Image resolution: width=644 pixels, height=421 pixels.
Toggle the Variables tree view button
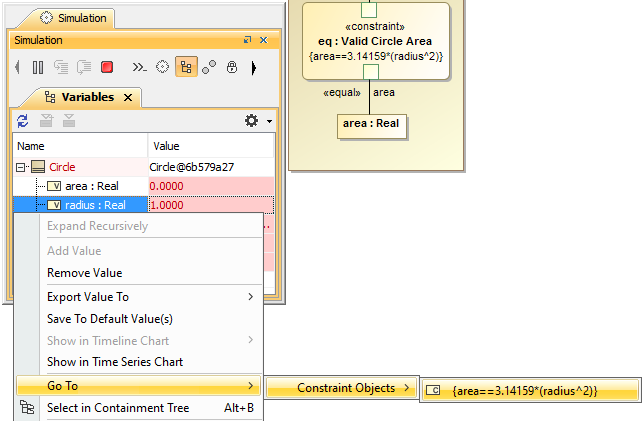185,67
